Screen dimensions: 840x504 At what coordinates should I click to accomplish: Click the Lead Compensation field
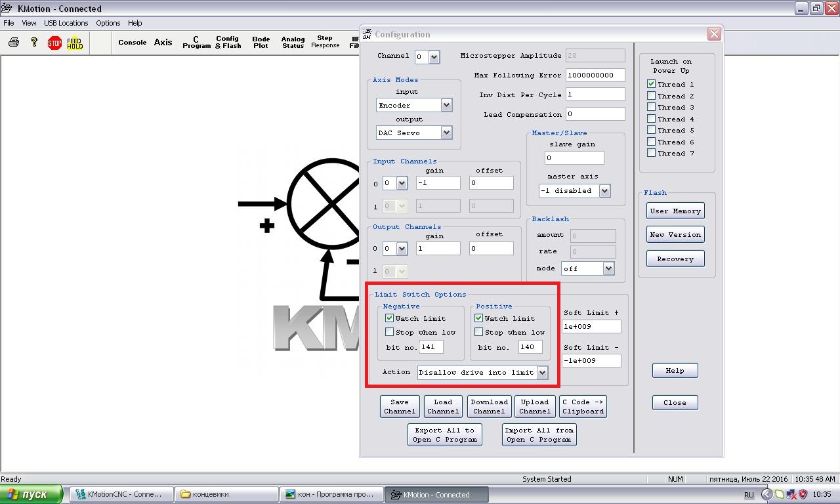pyautogui.click(x=595, y=114)
